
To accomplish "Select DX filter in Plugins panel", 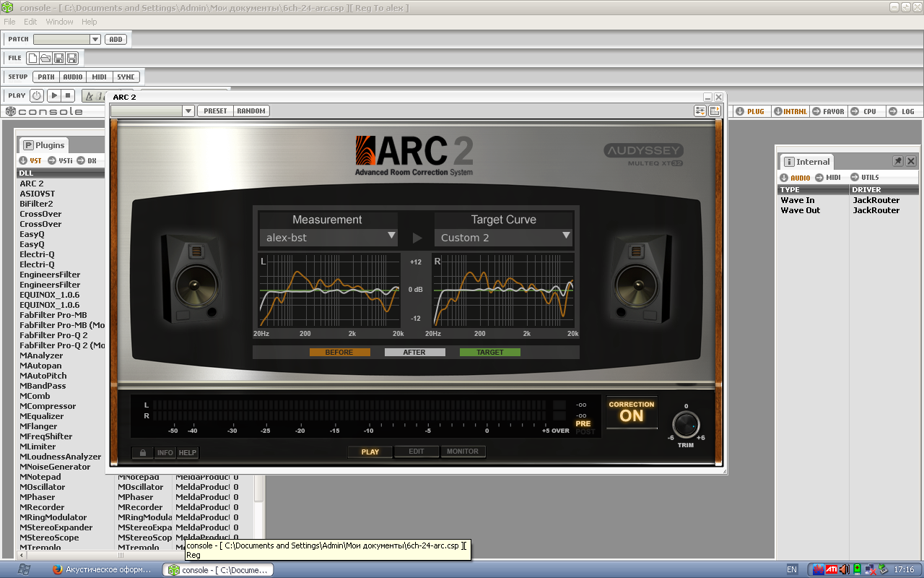I will [87, 160].
